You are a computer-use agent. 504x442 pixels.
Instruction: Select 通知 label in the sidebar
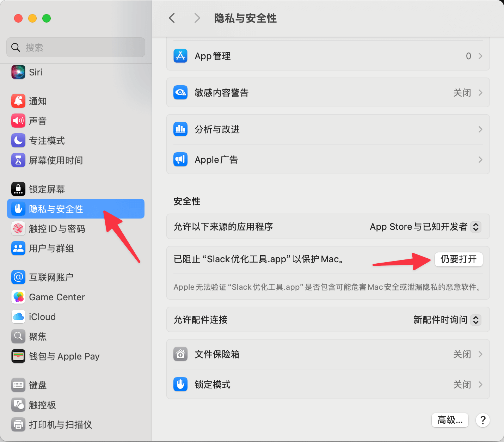click(38, 101)
